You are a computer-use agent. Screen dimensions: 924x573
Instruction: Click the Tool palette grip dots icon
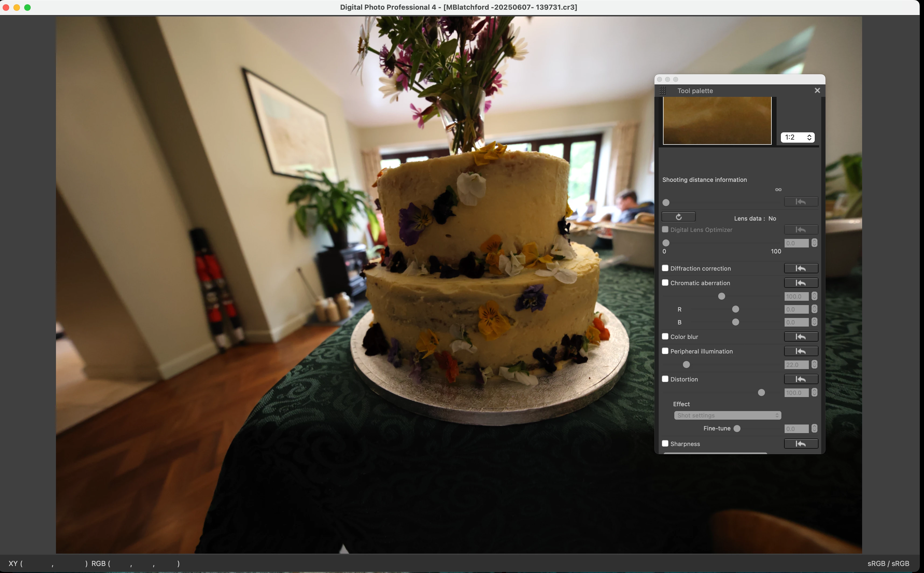click(x=662, y=91)
